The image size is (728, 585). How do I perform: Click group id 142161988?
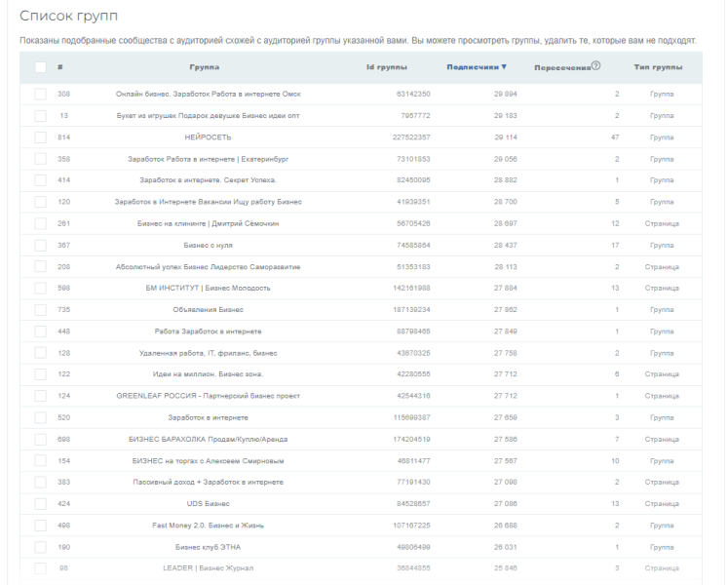[x=411, y=288]
